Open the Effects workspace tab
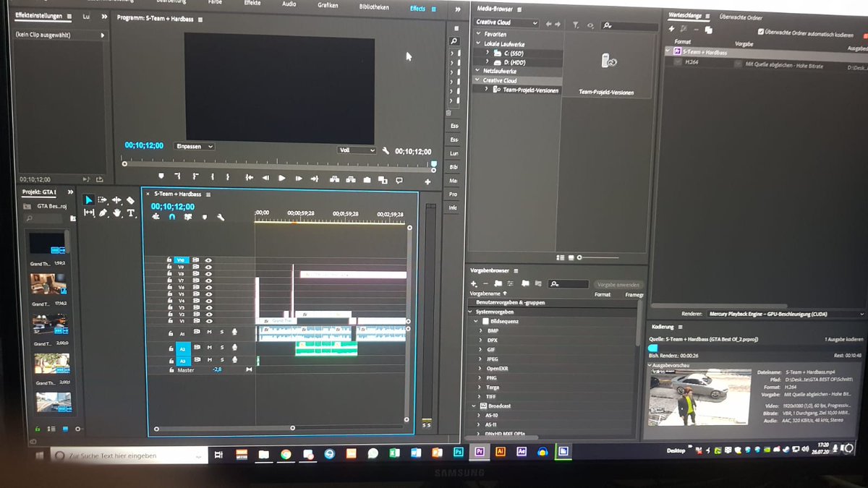 coord(417,8)
